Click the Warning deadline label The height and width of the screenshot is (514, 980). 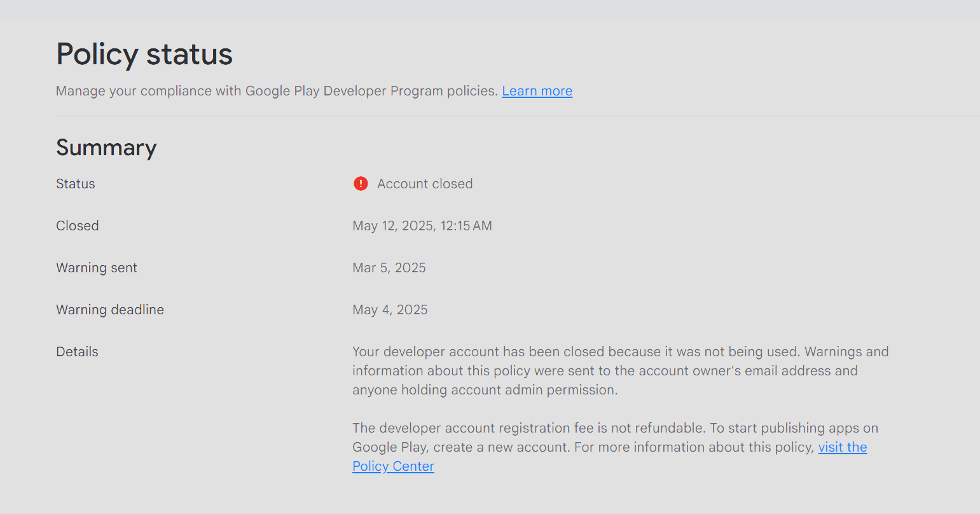[110, 309]
